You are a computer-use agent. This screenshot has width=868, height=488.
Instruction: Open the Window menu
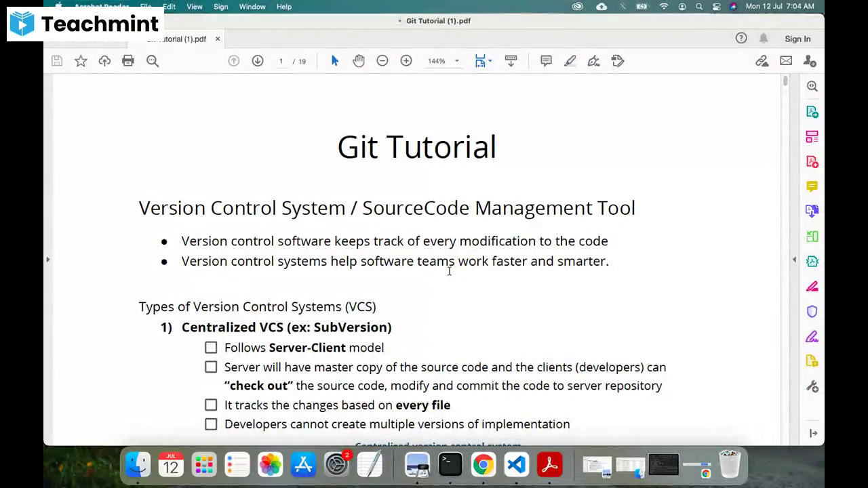tap(252, 7)
